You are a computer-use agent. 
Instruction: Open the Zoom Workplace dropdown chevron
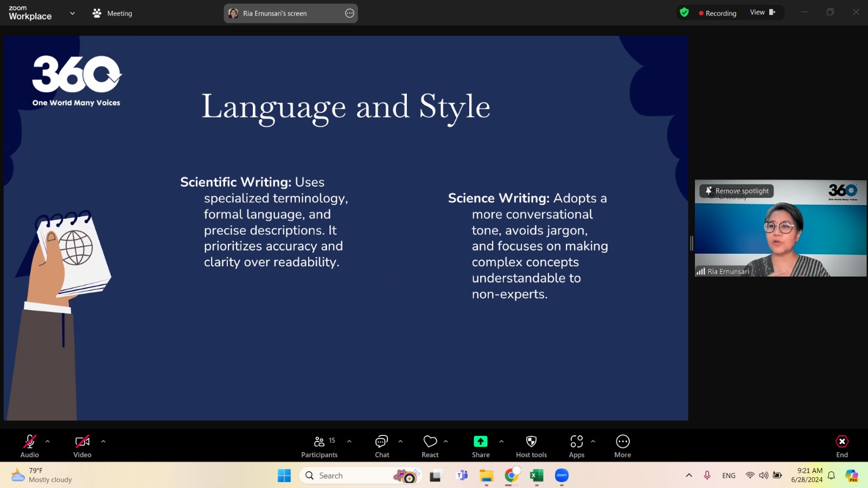click(72, 13)
